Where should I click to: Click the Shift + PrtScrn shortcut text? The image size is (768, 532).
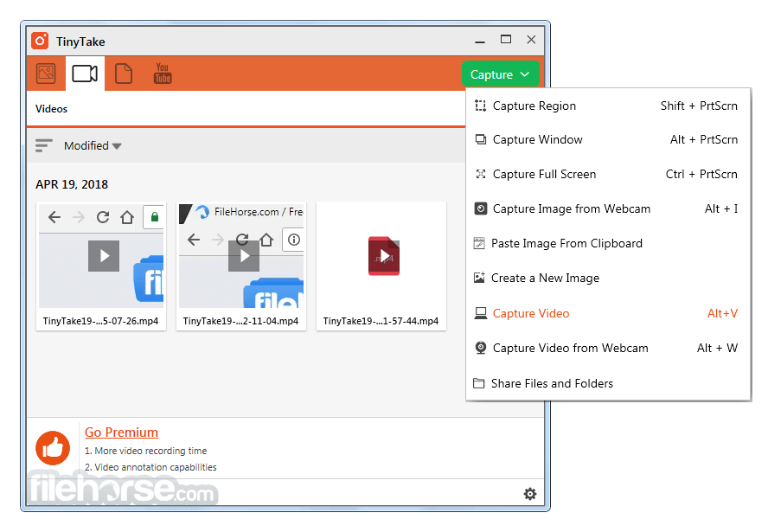699,106
